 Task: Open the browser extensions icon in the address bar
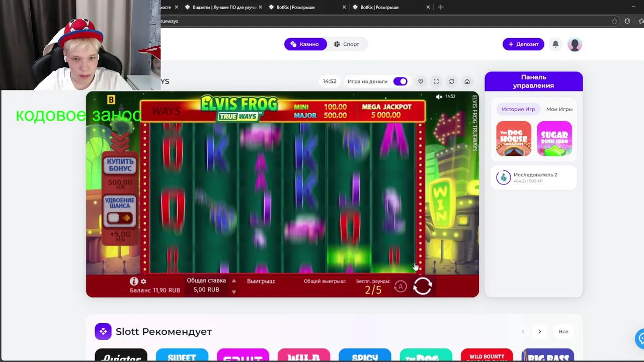(627, 21)
